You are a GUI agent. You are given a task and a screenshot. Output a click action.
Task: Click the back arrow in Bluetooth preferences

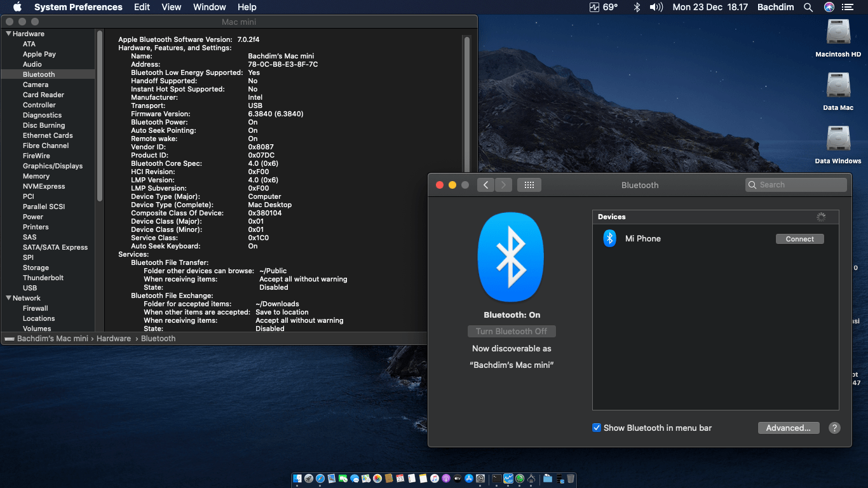click(x=485, y=185)
